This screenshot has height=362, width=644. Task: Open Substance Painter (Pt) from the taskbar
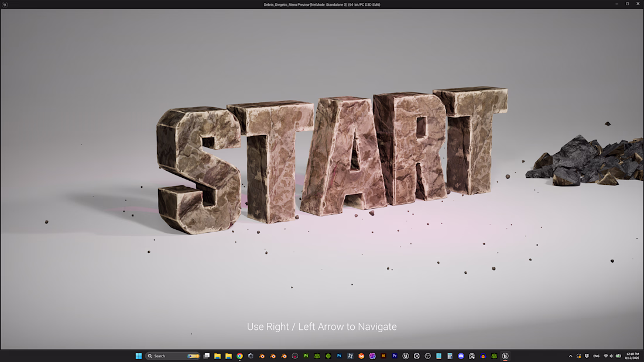[x=306, y=356]
